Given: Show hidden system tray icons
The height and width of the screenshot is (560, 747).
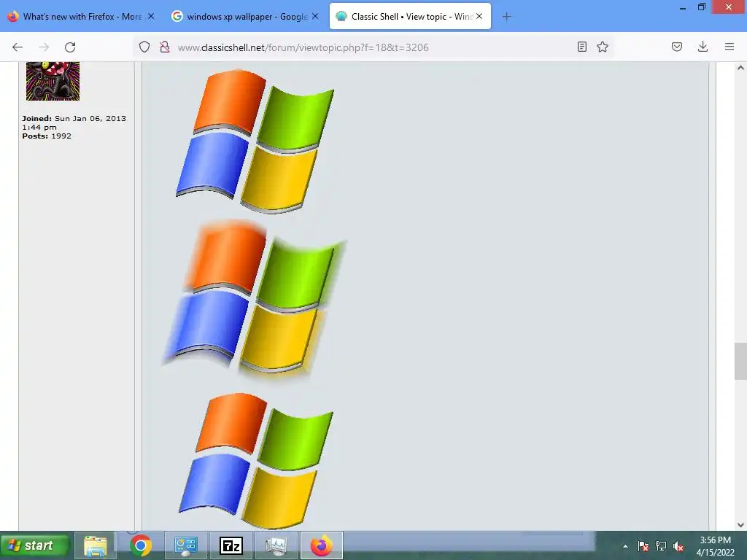Looking at the screenshot, I should (x=625, y=546).
